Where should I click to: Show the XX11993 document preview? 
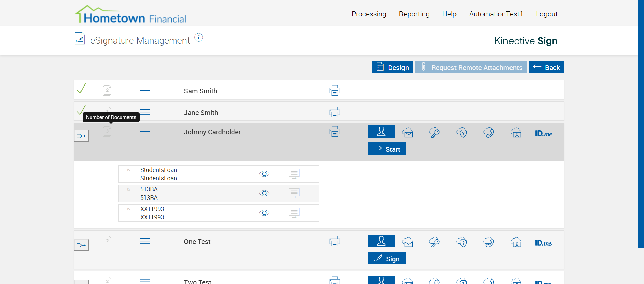[264, 213]
